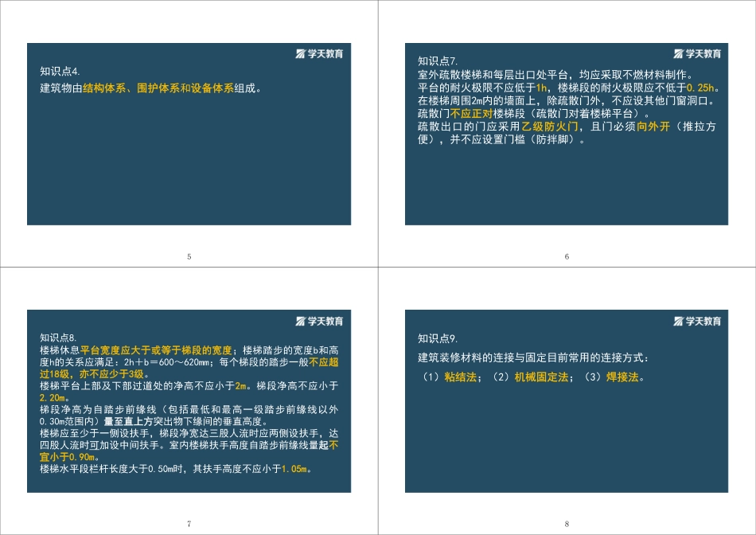Click page number 8
The width and height of the screenshot is (756, 535).
coord(567,524)
